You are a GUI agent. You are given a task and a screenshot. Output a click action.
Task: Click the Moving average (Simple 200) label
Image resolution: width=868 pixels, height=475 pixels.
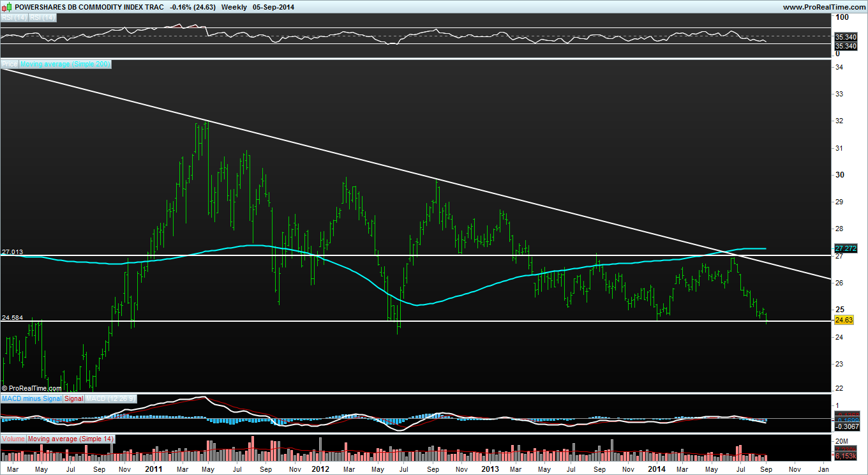65,64
